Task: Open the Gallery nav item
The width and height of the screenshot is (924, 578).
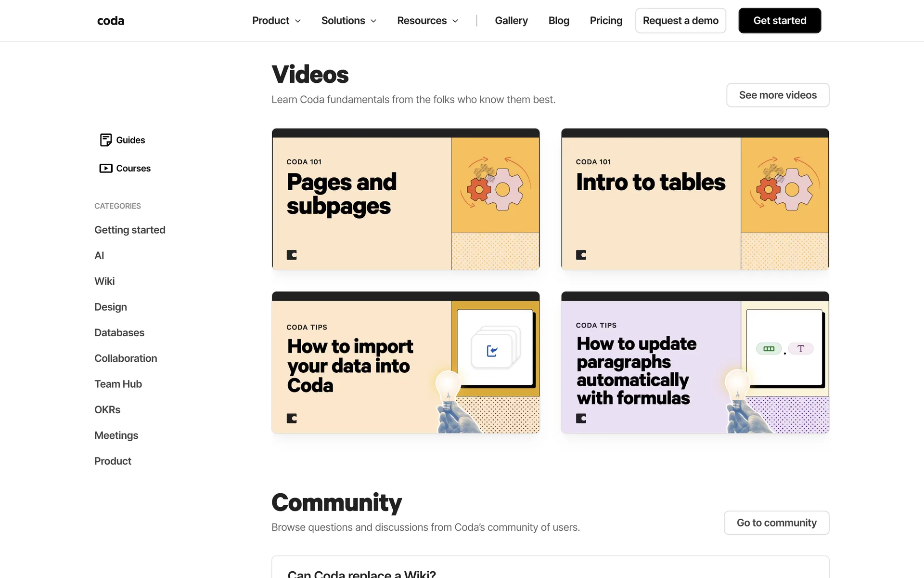Action: (x=511, y=21)
